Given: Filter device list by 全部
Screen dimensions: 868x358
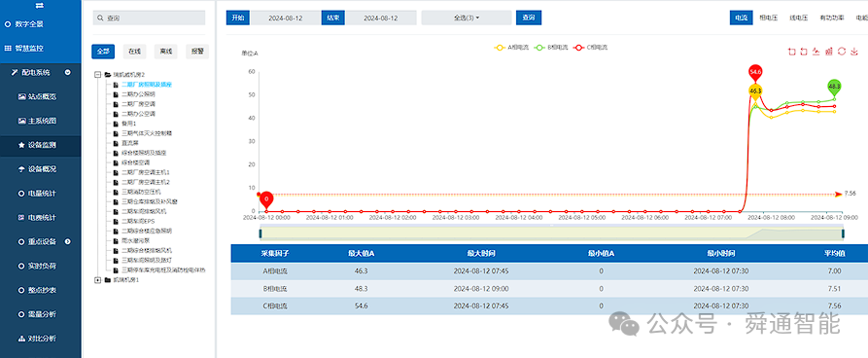Looking at the screenshot, I should pos(103,52).
